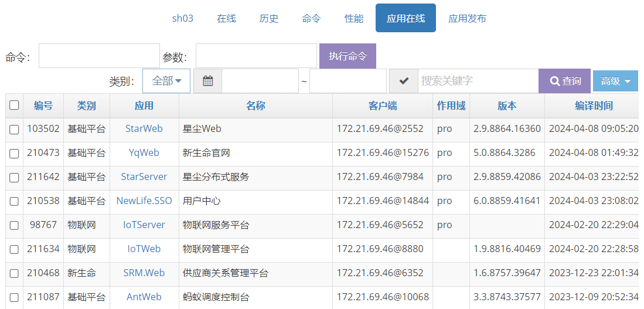Viewport: 644px width, 309px height.
Task: Open the IoTWeb application link
Action: click(x=144, y=249)
